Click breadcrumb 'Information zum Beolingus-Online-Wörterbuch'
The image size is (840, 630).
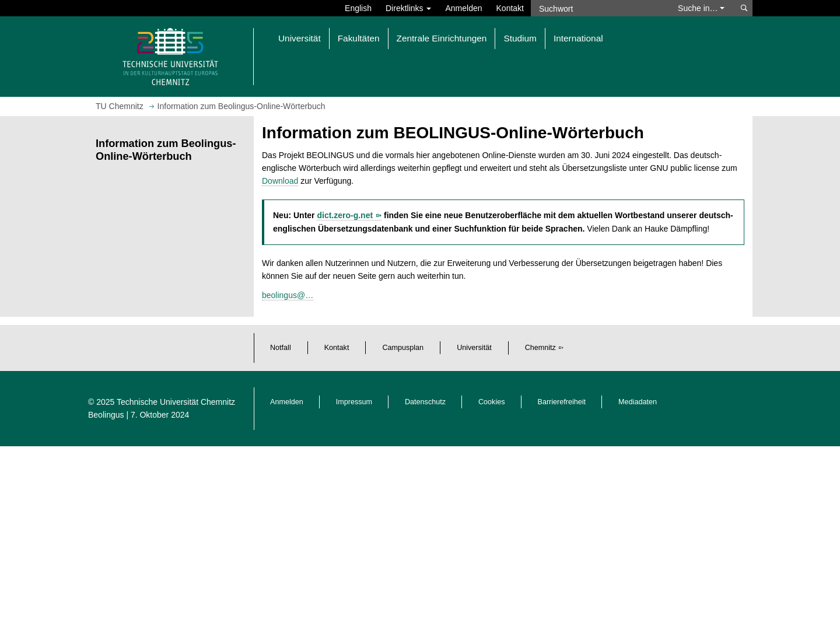pyautogui.click(x=241, y=106)
